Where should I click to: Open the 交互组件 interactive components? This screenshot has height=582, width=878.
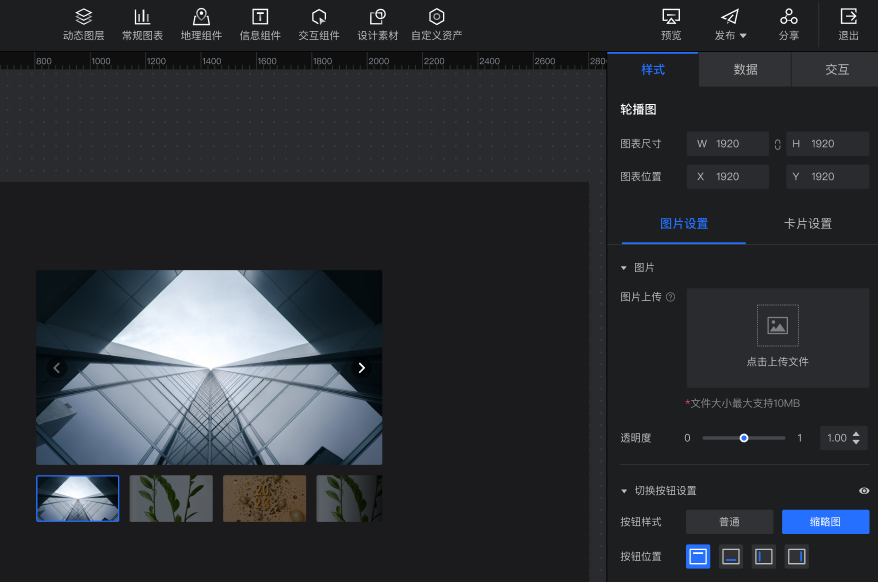(x=319, y=24)
